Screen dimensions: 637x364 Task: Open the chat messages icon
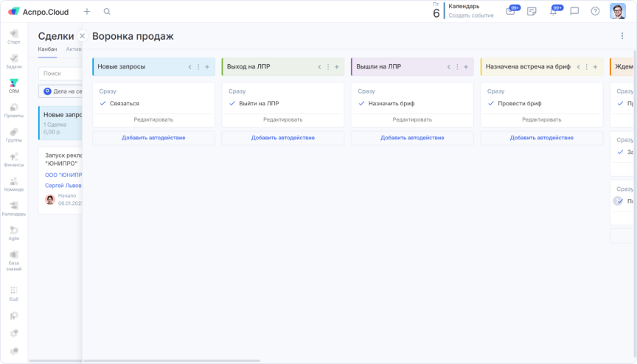[x=574, y=12]
